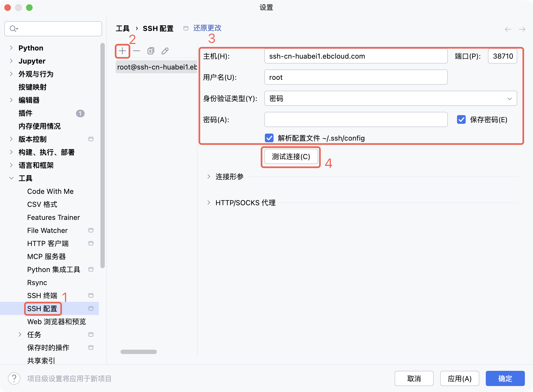Image resolution: width=533 pixels, height=392 pixels.
Task: Click the minus icon to remove configuration
Action: coord(137,51)
